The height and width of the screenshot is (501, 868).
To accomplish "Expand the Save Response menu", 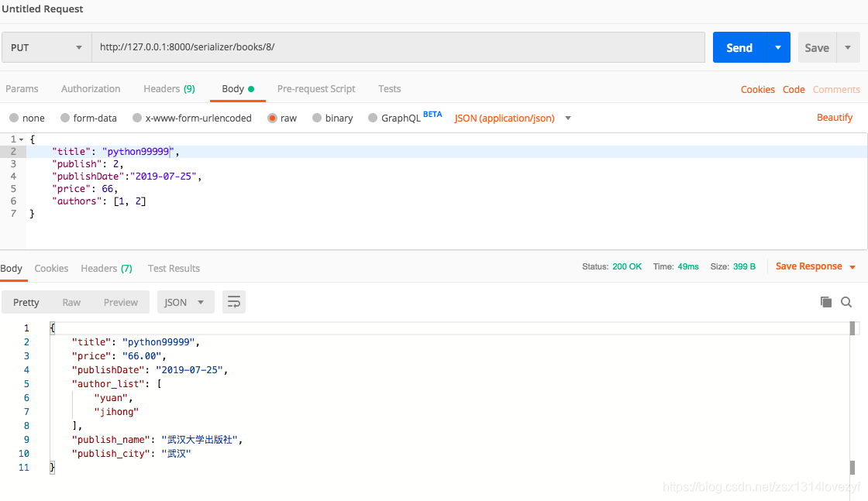I will pyautogui.click(x=815, y=266).
